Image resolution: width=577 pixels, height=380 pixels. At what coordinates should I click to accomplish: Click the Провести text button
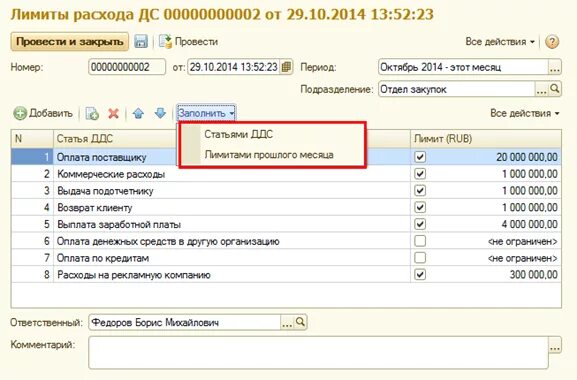[x=196, y=42]
